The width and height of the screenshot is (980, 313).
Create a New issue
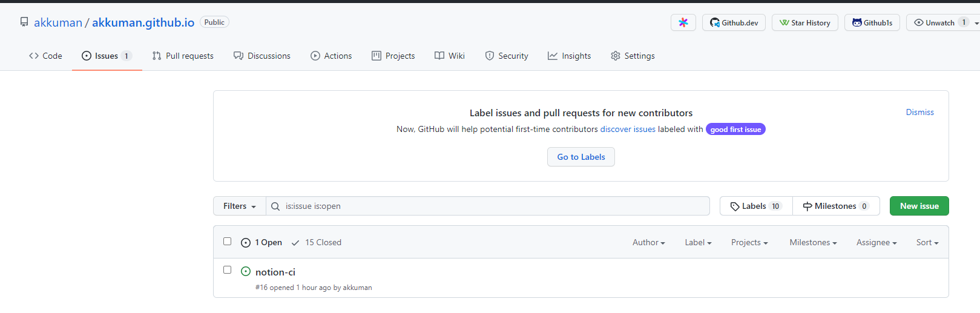pyautogui.click(x=919, y=206)
